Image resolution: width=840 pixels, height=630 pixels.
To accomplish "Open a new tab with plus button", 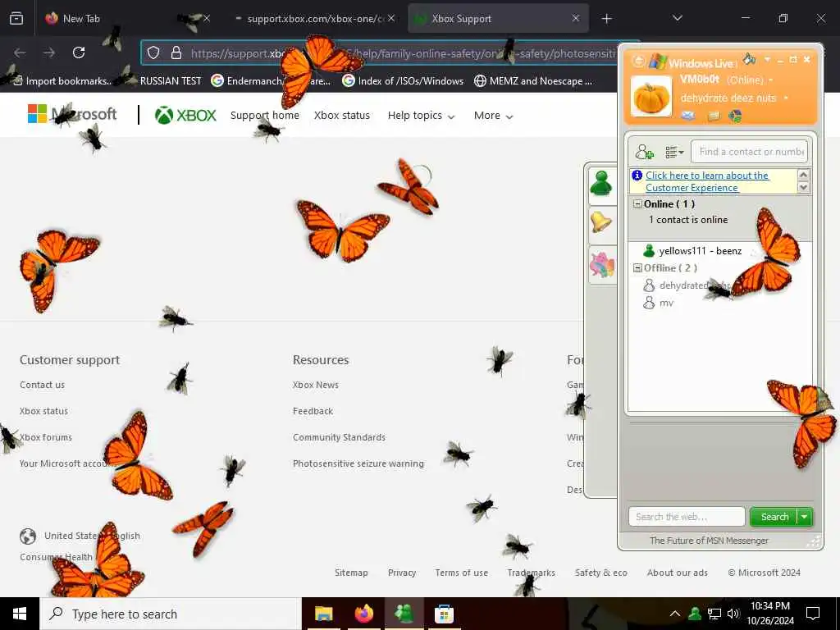I will (606, 19).
